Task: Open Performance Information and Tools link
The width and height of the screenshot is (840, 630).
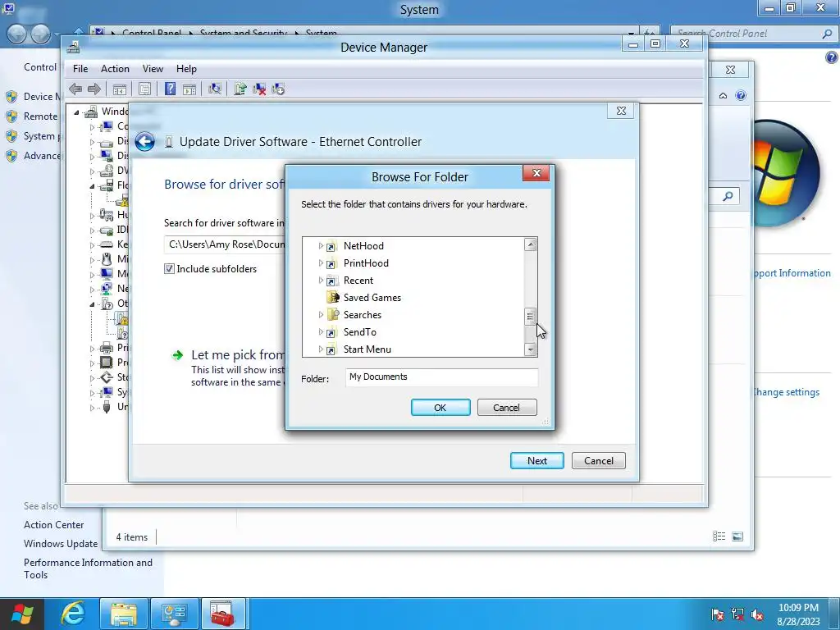Action: [88, 568]
